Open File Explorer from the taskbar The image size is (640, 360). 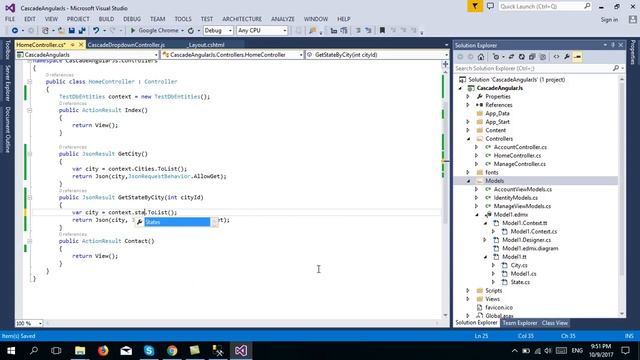[80, 351]
